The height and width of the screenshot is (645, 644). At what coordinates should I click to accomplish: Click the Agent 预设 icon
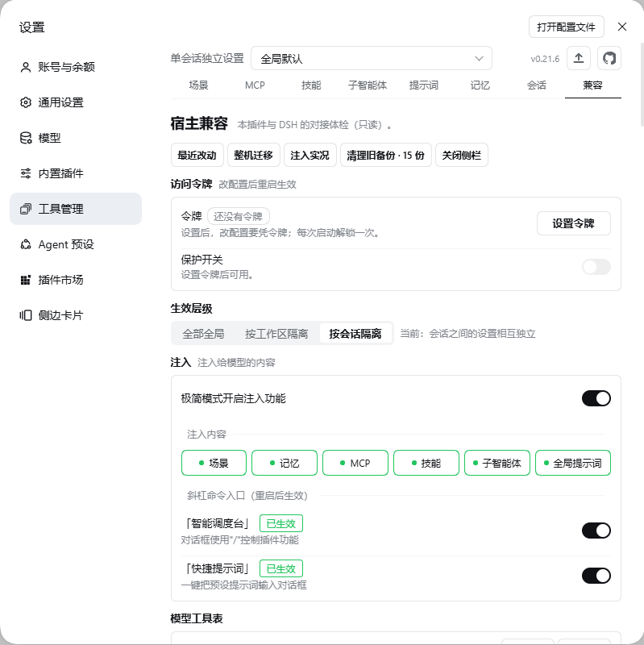click(x=26, y=244)
